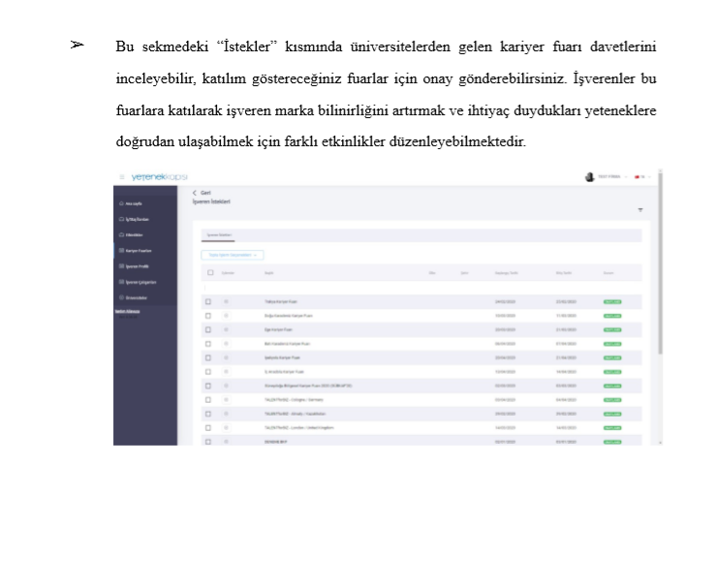Expand the TR language dropdown arrow
Viewport: 716px width, 588px height.
[649, 177]
